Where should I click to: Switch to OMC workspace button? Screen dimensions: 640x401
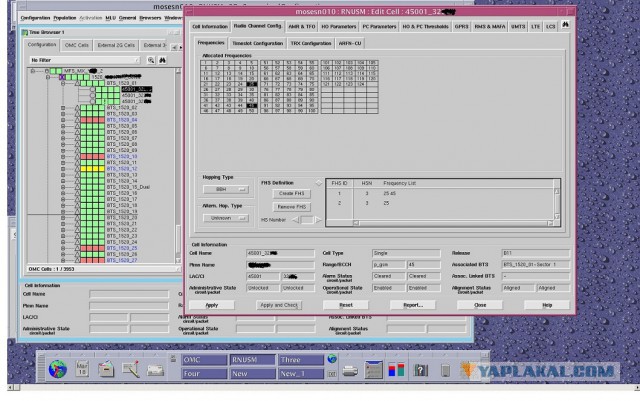click(x=204, y=360)
